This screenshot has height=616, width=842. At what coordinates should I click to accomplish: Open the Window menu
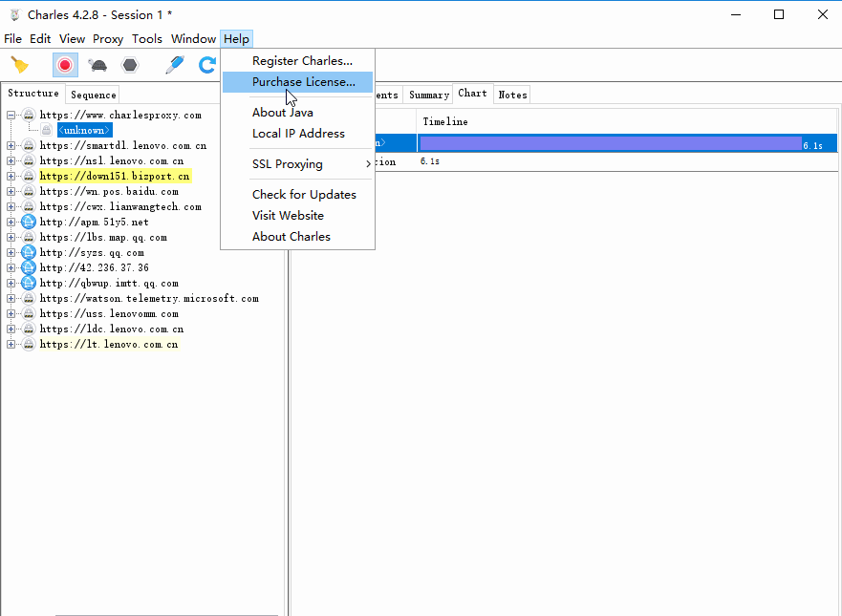(193, 38)
